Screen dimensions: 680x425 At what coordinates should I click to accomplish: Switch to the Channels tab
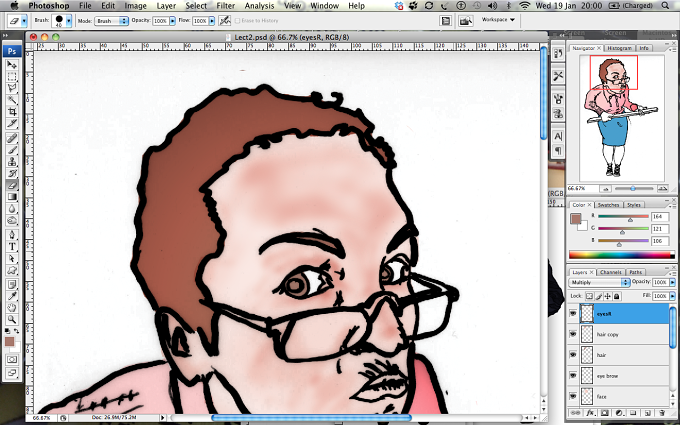tap(611, 272)
